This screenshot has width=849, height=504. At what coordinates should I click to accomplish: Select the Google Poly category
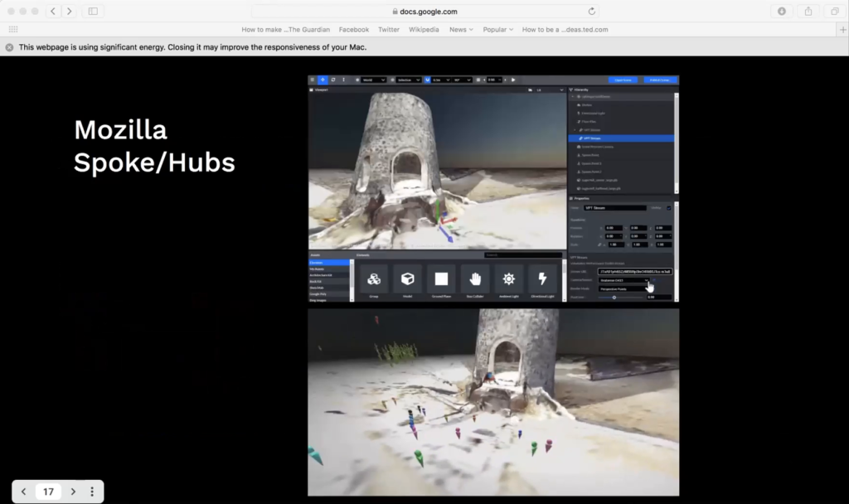[329, 294]
